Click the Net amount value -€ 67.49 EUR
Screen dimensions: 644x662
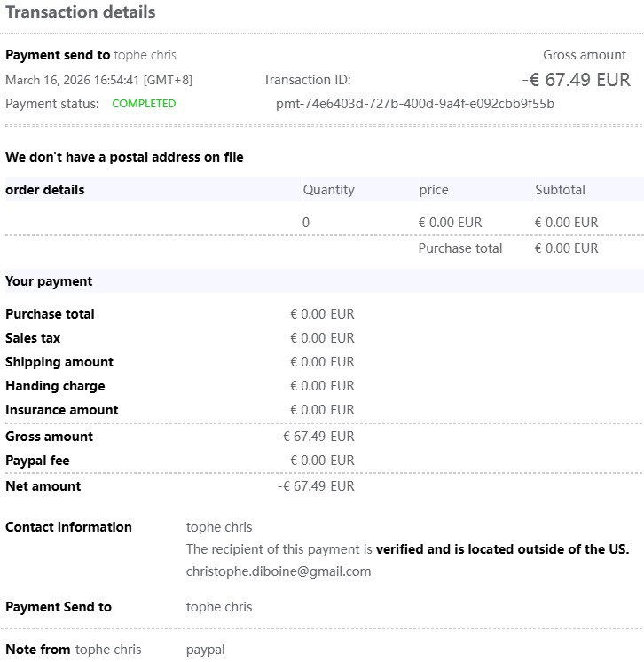(316, 486)
